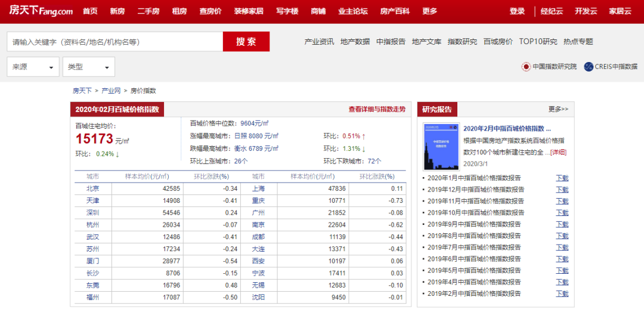Screen dimensions: 644x309
Task: Click the keyword search input field
Action: (x=115, y=42)
